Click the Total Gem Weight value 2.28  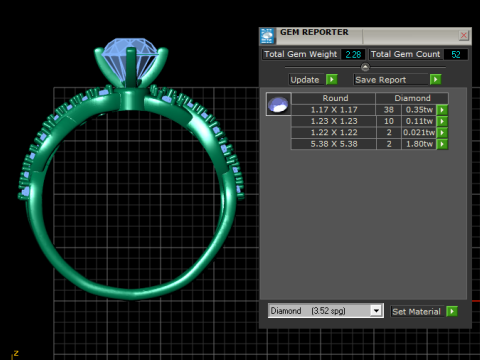click(x=353, y=54)
